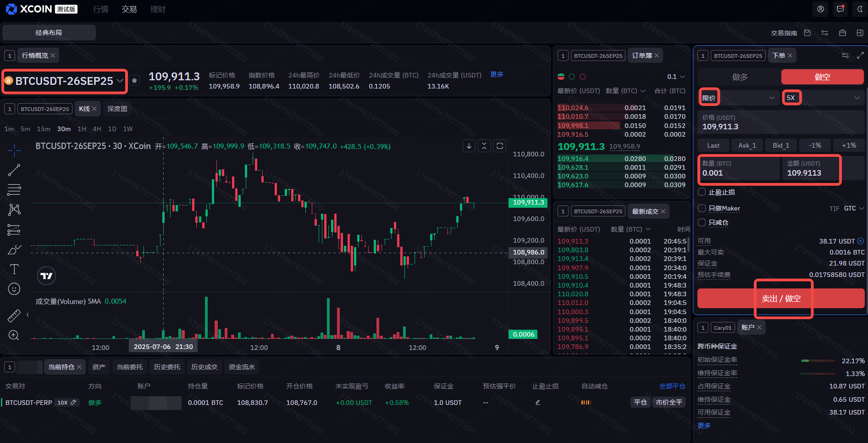
Task: Select the trend line drawing tool
Action: [14, 170]
